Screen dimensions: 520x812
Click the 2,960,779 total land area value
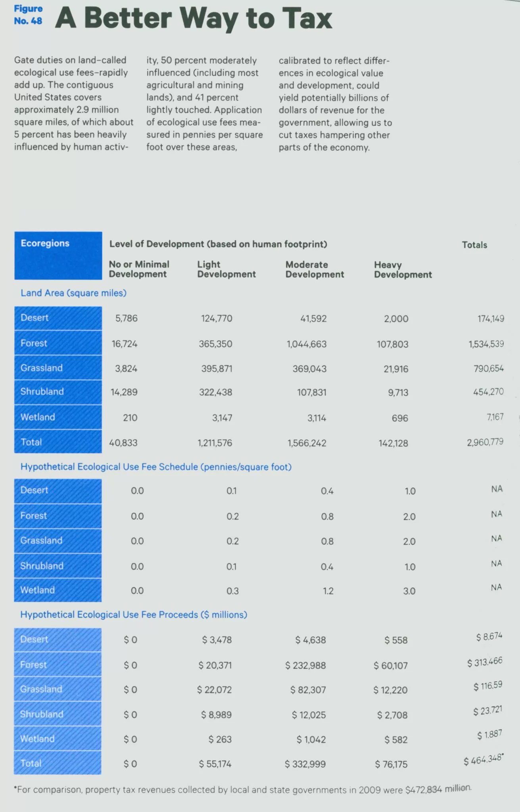click(x=485, y=442)
